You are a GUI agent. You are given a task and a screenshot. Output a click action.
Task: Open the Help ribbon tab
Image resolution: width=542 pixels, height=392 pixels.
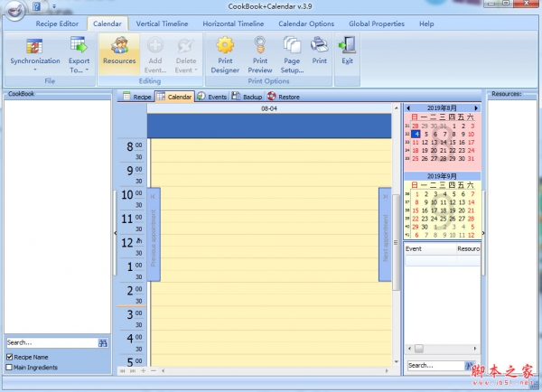[426, 23]
